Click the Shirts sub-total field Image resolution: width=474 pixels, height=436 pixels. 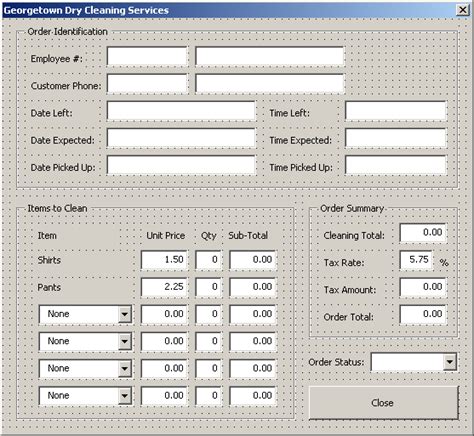[x=253, y=260]
